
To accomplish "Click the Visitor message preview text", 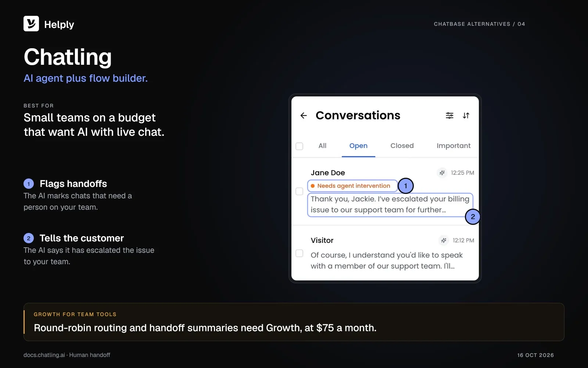I will point(387,261).
